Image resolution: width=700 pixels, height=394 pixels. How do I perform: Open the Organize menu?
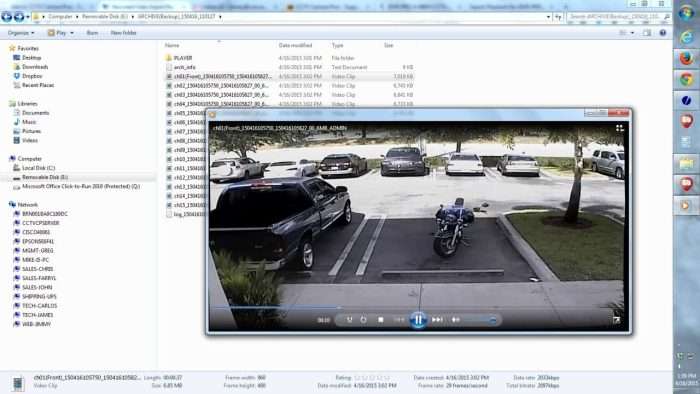pos(21,33)
